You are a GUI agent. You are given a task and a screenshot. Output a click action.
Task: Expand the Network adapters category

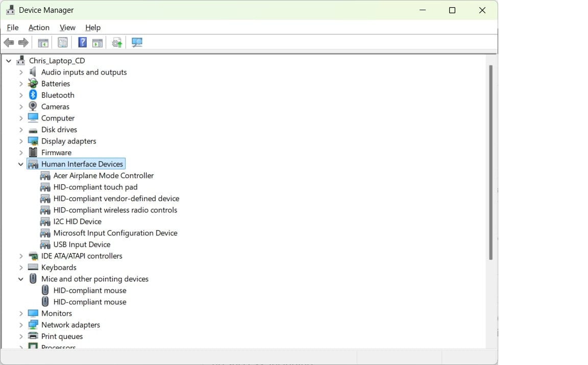point(21,325)
